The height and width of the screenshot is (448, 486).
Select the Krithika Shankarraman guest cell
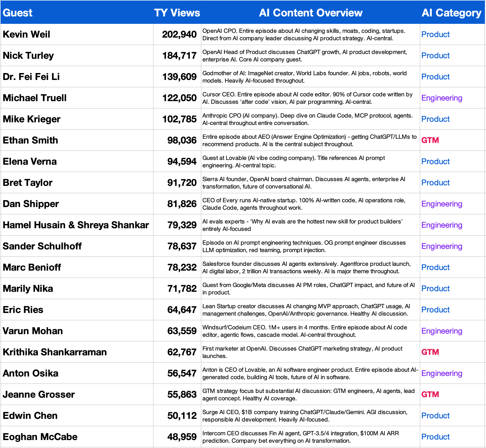tap(77, 352)
